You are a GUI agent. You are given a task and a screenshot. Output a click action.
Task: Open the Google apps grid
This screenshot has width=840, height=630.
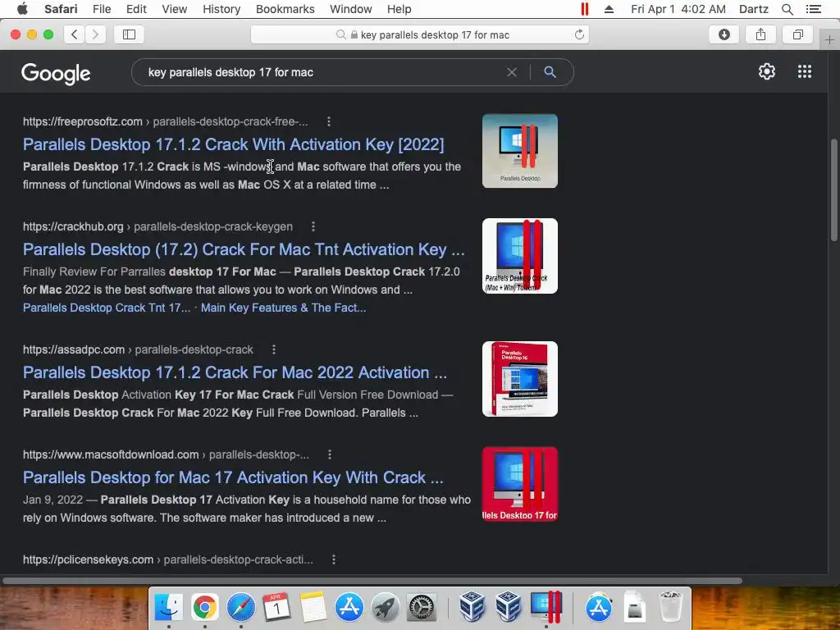coord(805,72)
